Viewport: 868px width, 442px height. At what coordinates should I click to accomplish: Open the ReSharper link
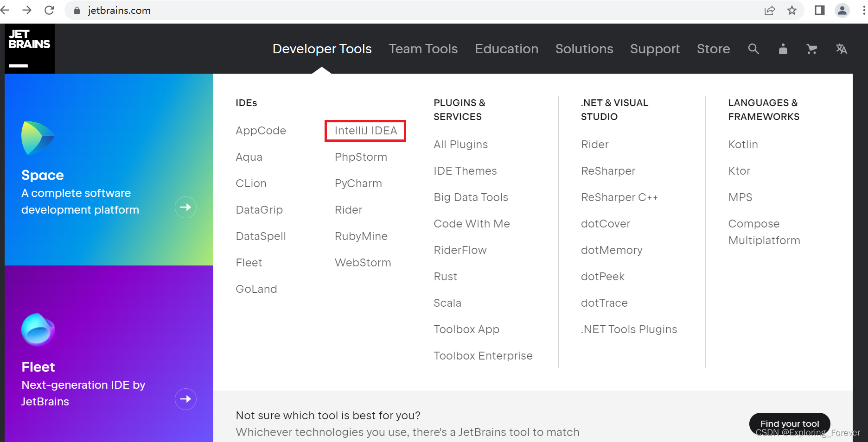[x=608, y=171]
